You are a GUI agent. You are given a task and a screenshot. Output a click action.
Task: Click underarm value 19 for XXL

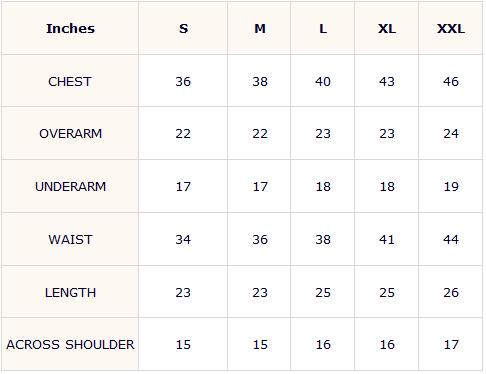click(x=451, y=187)
